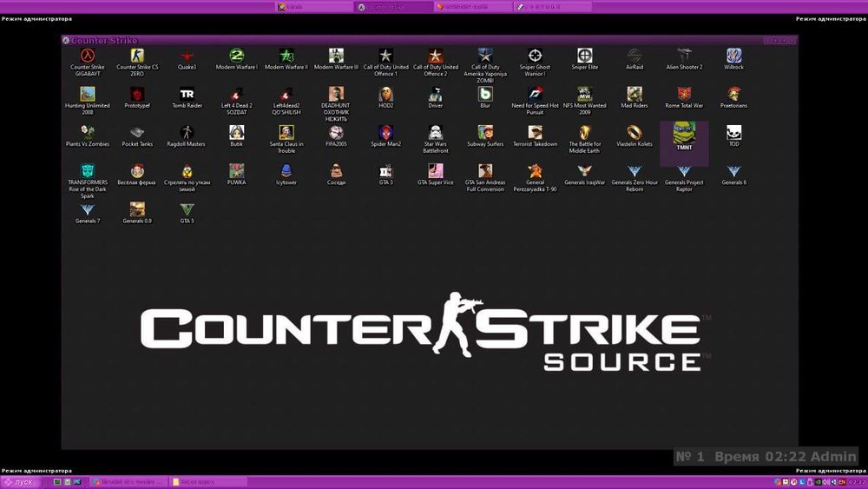Open the Subway Surfers icon

tap(485, 133)
